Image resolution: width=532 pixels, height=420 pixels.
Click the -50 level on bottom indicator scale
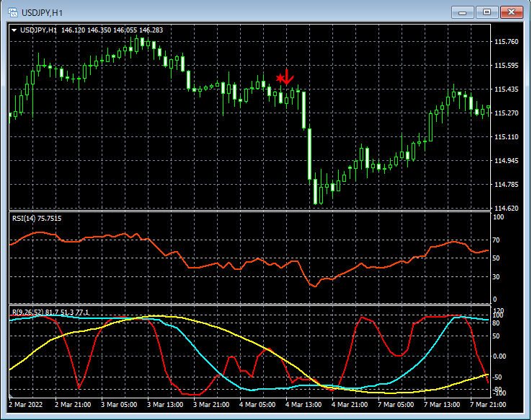pos(497,377)
